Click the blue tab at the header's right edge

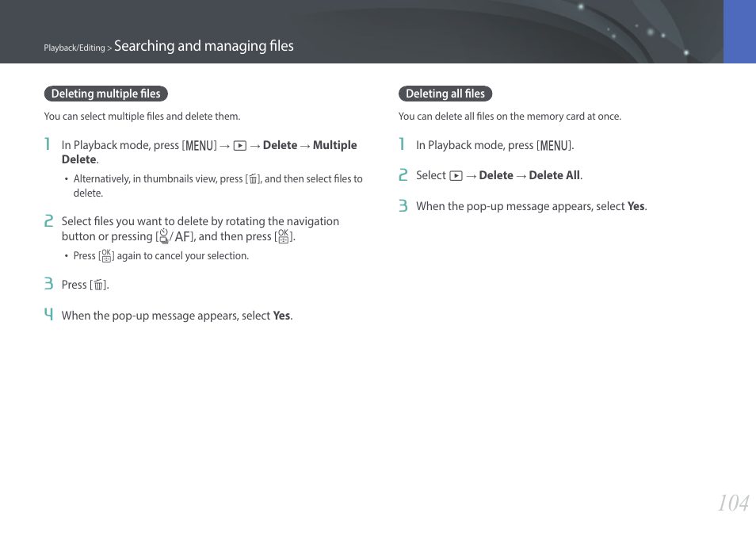739,32
